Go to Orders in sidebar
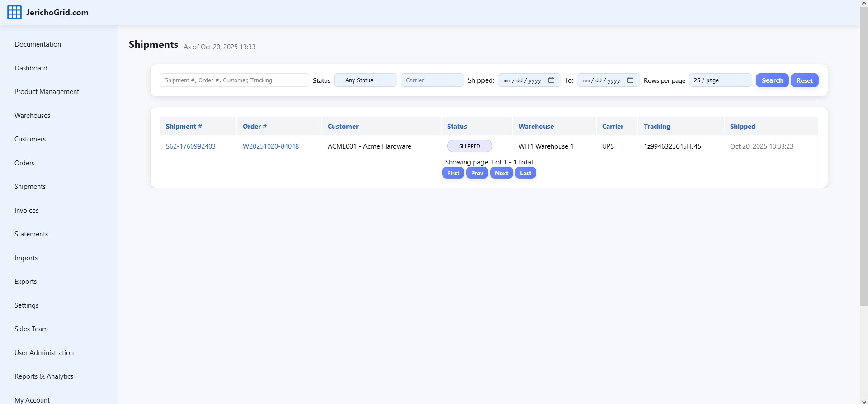Viewport: 868px width, 404px height. pos(24,163)
